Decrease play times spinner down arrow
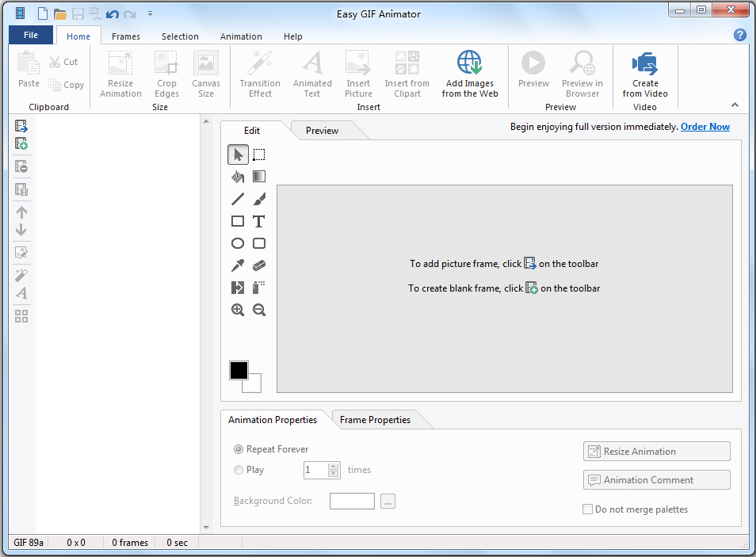The image size is (756, 557). click(x=333, y=474)
